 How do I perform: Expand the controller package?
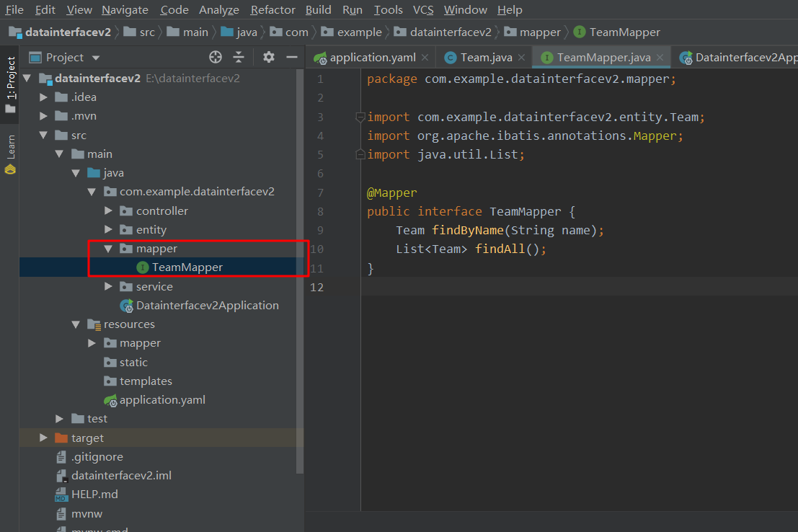tap(108, 210)
